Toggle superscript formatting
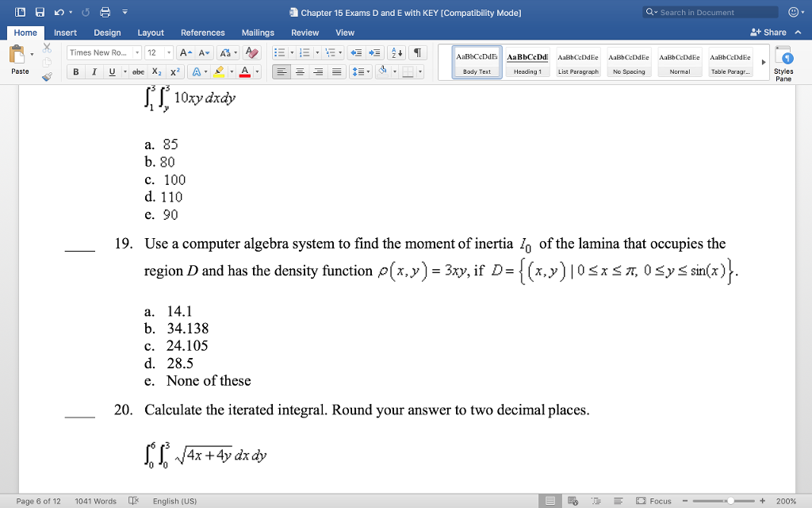Viewport: 812px width, 508px height. click(175, 71)
